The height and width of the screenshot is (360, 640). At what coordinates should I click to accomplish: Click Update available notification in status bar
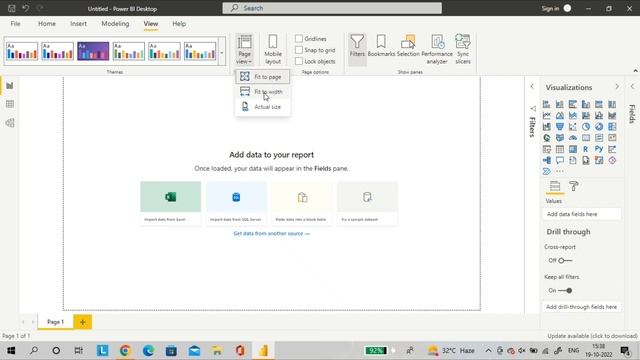(x=592, y=336)
